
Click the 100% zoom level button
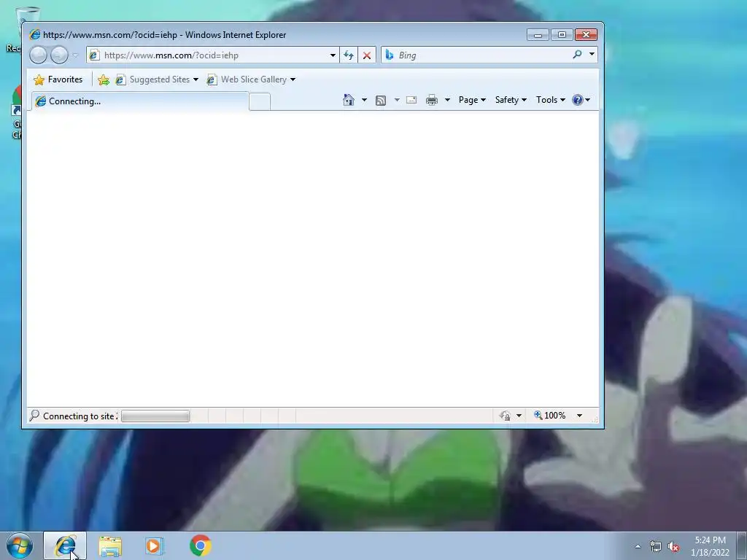tap(550, 416)
